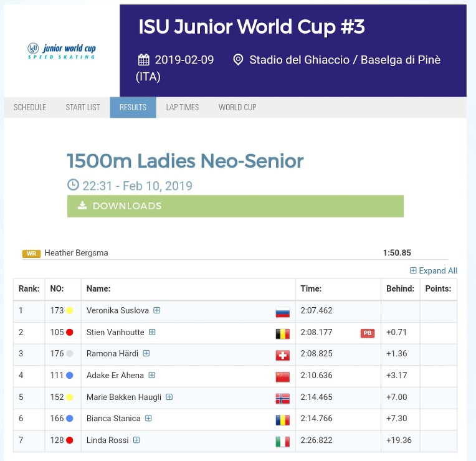476x461 pixels.
Task: Click the Swiss flag in Ramona Härdi's row
Action: (282, 355)
